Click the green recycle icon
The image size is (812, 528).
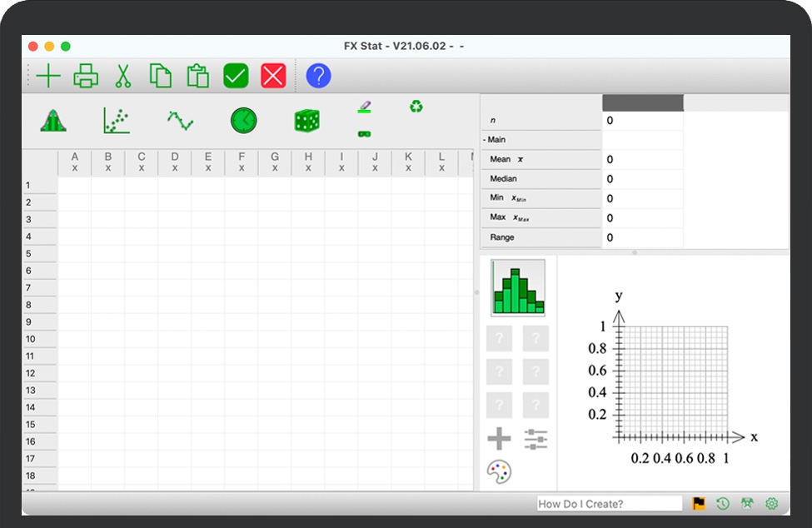pyautogui.click(x=416, y=107)
